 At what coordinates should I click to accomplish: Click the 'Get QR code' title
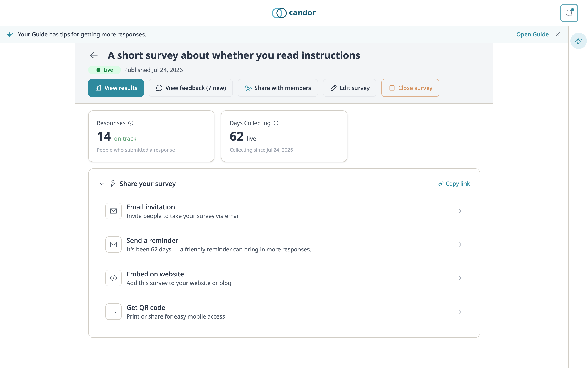[146, 307]
